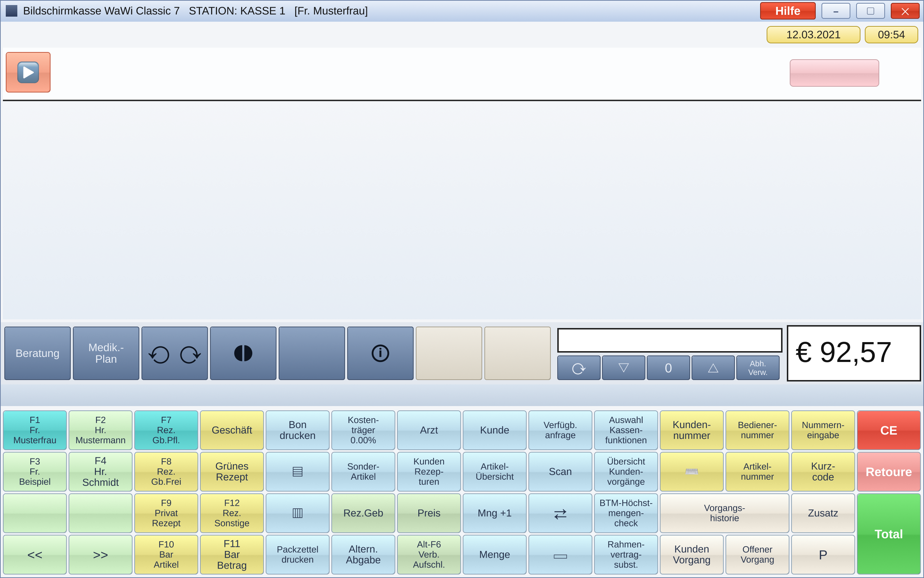
Task: Open the Hilfe help button
Action: [788, 11]
